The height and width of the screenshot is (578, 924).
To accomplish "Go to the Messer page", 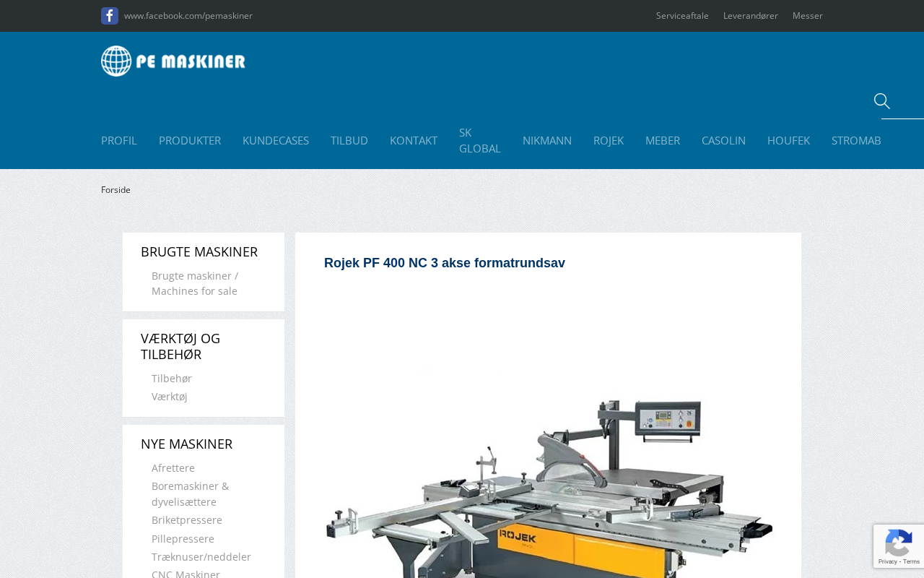I will pyautogui.click(x=808, y=16).
